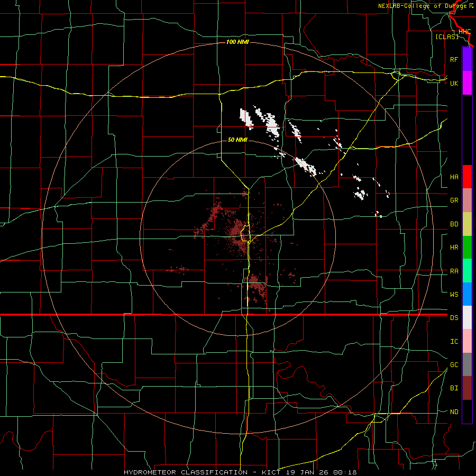Click the UK magenta legend swatch
476x476 pixels.
[x=467, y=83]
